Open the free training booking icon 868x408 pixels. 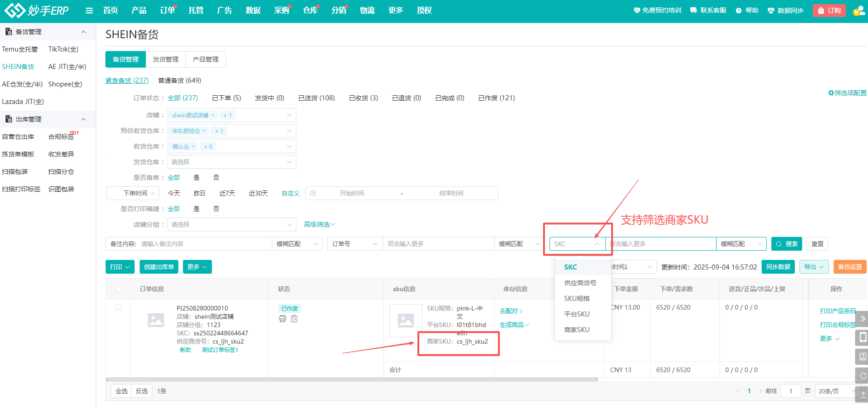(x=637, y=10)
